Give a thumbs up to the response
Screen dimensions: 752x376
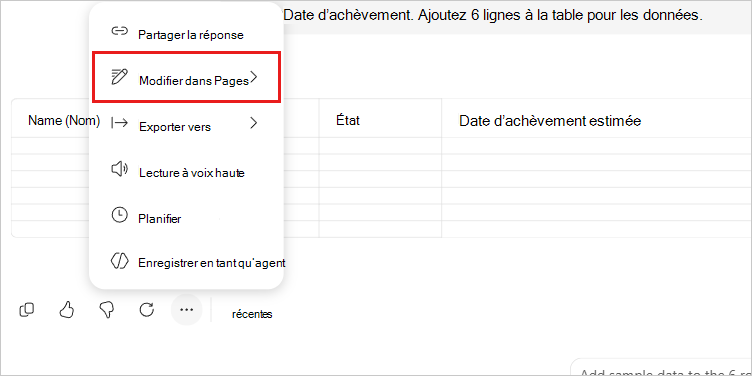(67, 310)
